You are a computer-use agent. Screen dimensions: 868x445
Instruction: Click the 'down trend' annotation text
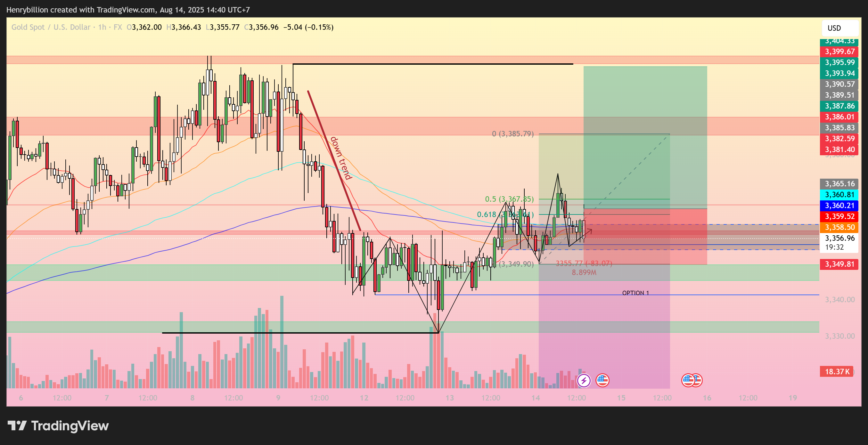341,158
